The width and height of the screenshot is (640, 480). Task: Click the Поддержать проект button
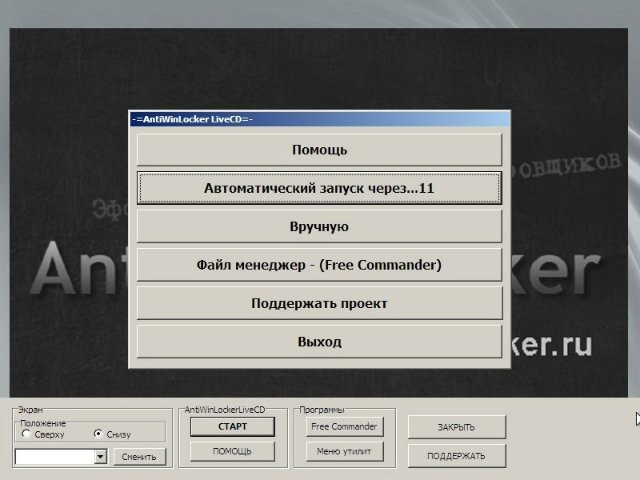pyautogui.click(x=319, y=303)
